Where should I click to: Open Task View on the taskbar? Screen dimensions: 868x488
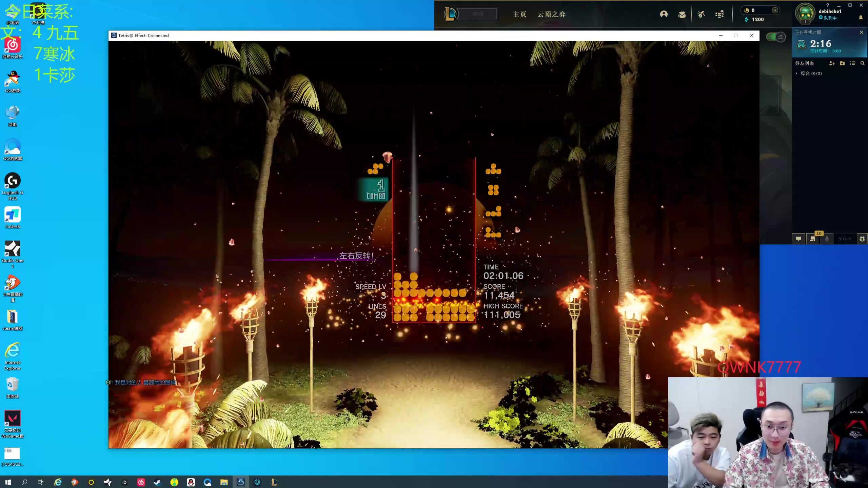coord(41,482)
